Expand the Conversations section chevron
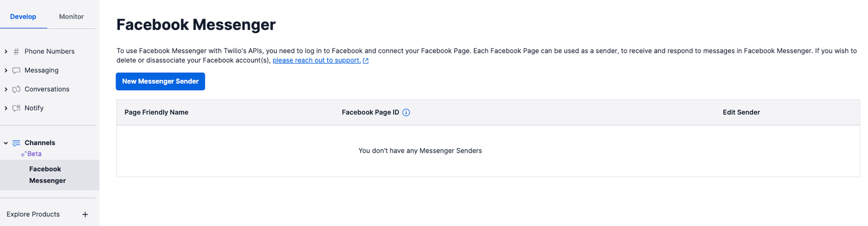Image resolution: width=868 pixels, height=226 pixels. tap(6, 90)
